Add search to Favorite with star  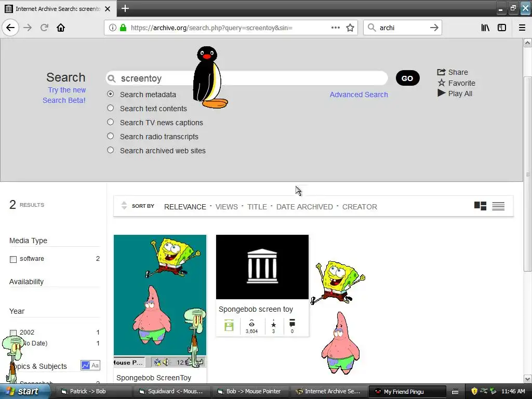pyautogui.click(x=441, y=83)
